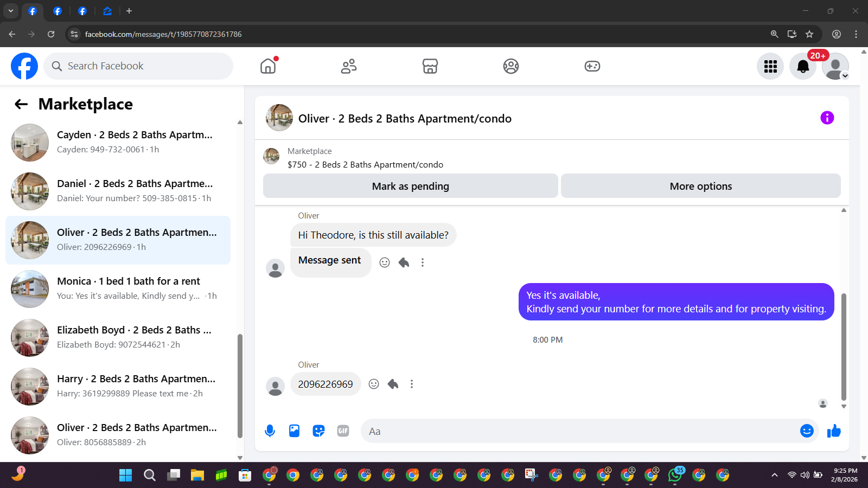Open Gaming controller icon
Image resolution: width=868 pixels, height=488 pixels.
pyautogui.click(x=592, y=66)
